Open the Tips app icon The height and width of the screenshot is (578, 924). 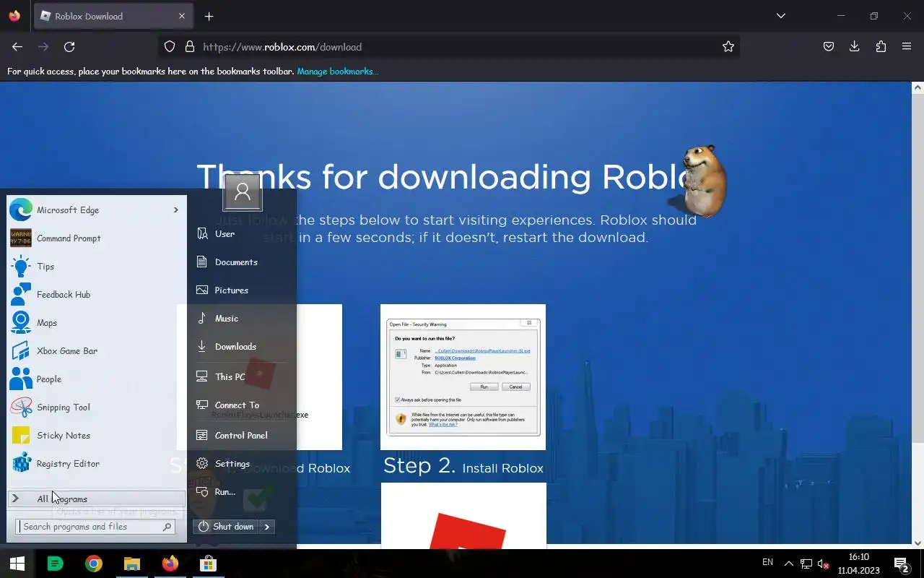21,267
